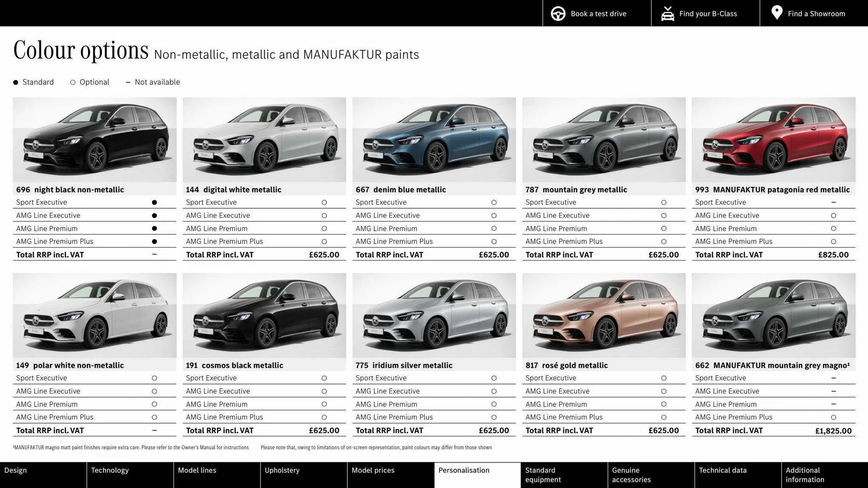Toggle AMG Line Premium option for denim blue metallic

[494, 229]
